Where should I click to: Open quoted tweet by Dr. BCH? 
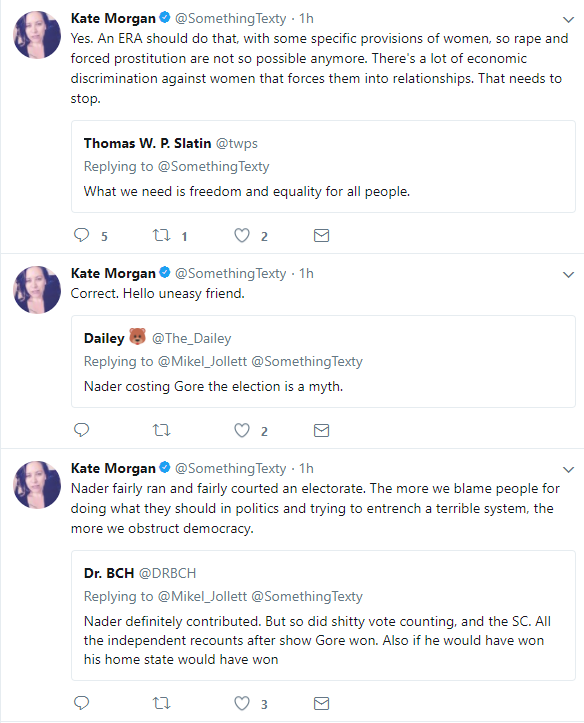point(323,615)
